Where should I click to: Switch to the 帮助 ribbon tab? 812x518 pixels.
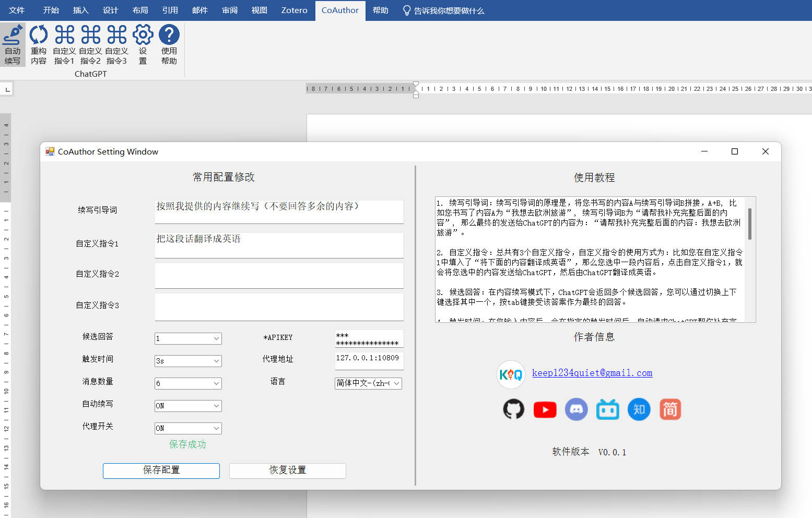pos(380,10)
